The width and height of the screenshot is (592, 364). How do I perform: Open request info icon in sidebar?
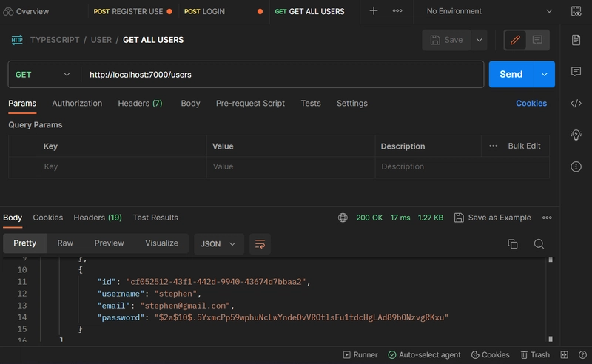tap(576, 166)
